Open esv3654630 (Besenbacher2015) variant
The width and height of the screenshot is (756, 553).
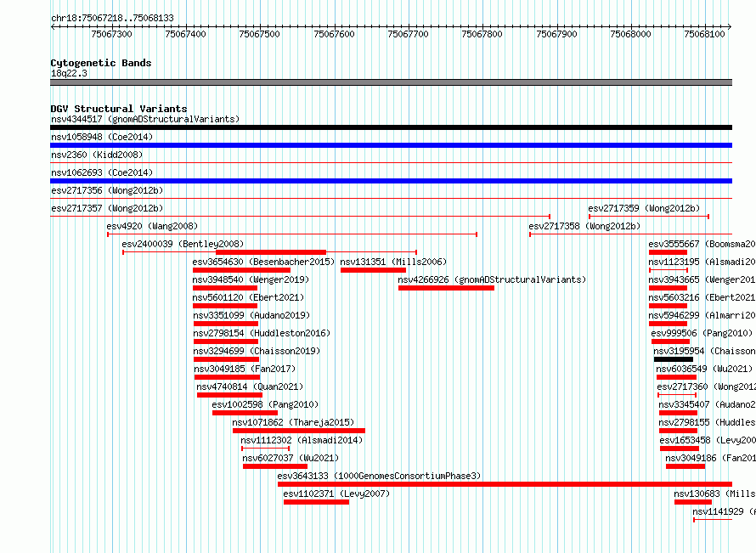point(263,262)
